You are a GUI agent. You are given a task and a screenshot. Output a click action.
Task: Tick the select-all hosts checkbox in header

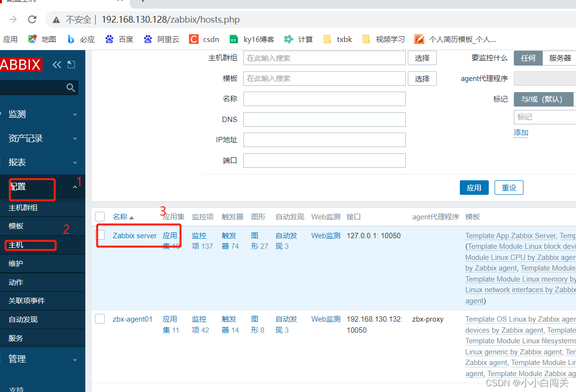(x=100, y=216)
